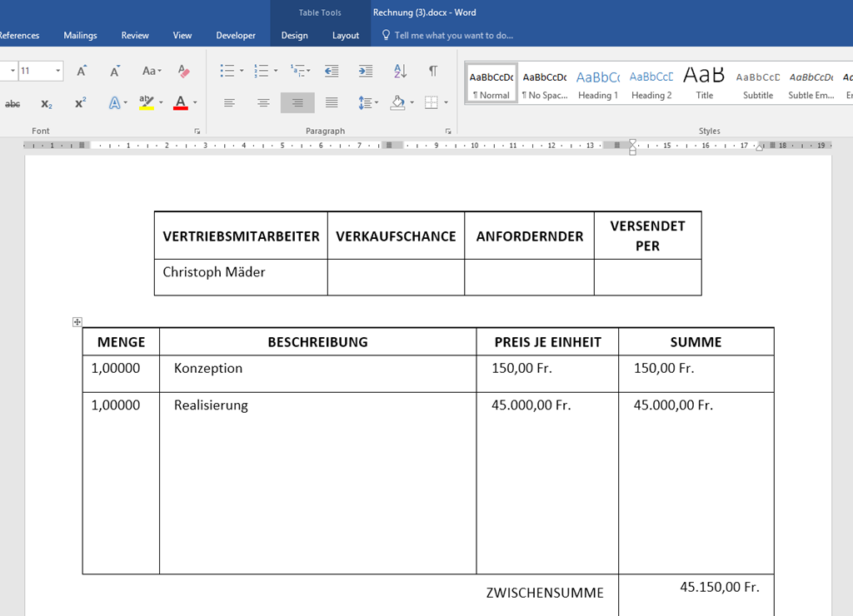The width and height of the screenshot is (853, 616).
Task: Toggle align right paragraph button
Action: [297, 103]
